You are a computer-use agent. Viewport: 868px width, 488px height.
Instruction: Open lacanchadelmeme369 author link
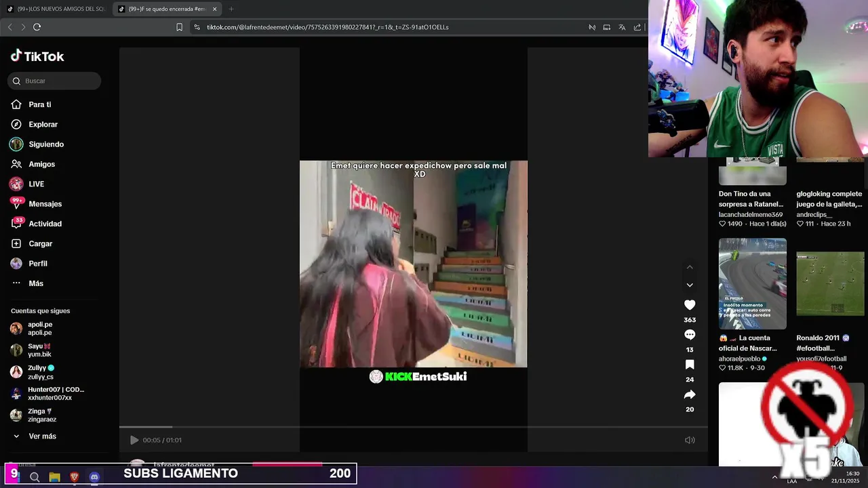tap(751, 214)
